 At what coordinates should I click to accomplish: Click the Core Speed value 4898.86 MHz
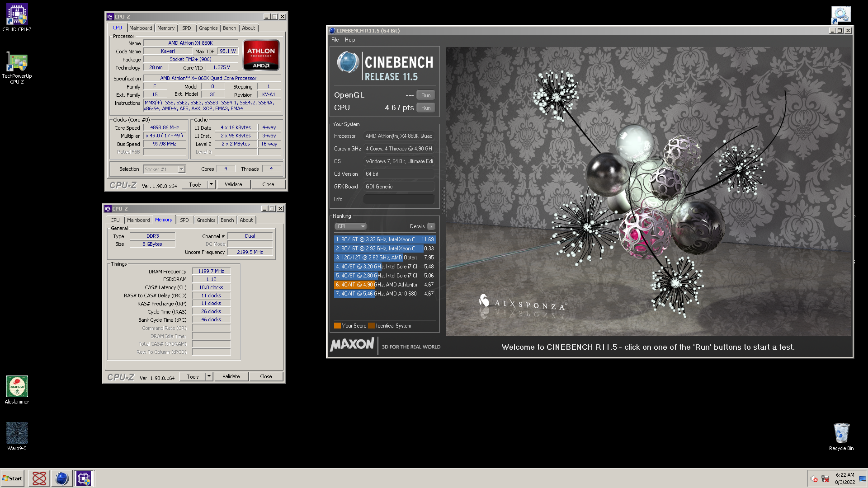pos(165,128)
